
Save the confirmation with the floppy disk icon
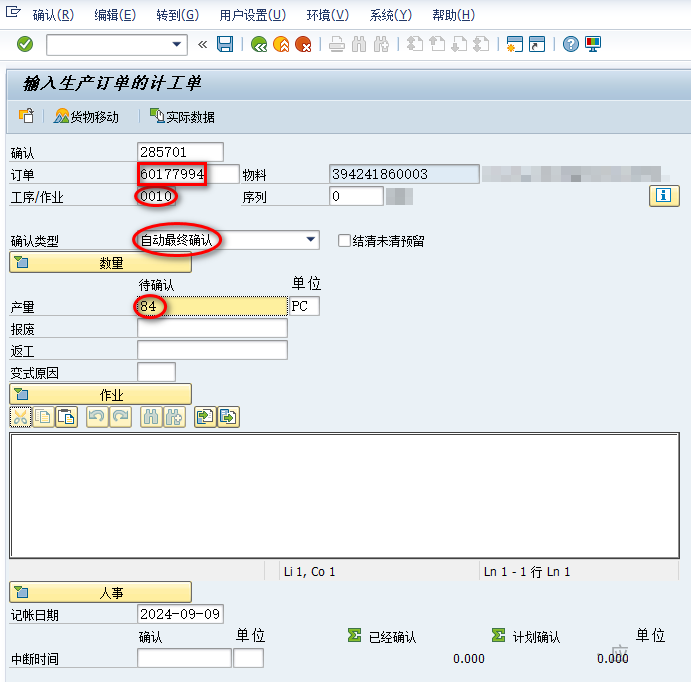click(x=225, y=44)
